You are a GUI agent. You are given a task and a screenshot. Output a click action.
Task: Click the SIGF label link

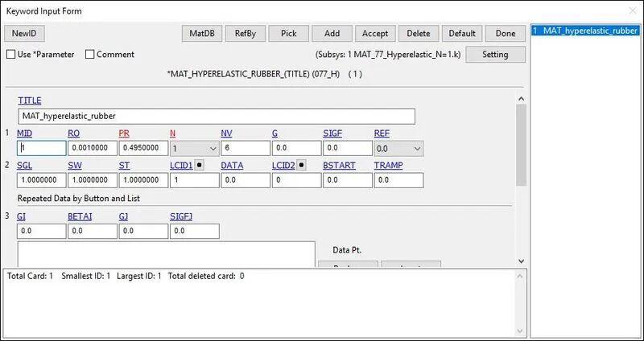pos(332,134)
